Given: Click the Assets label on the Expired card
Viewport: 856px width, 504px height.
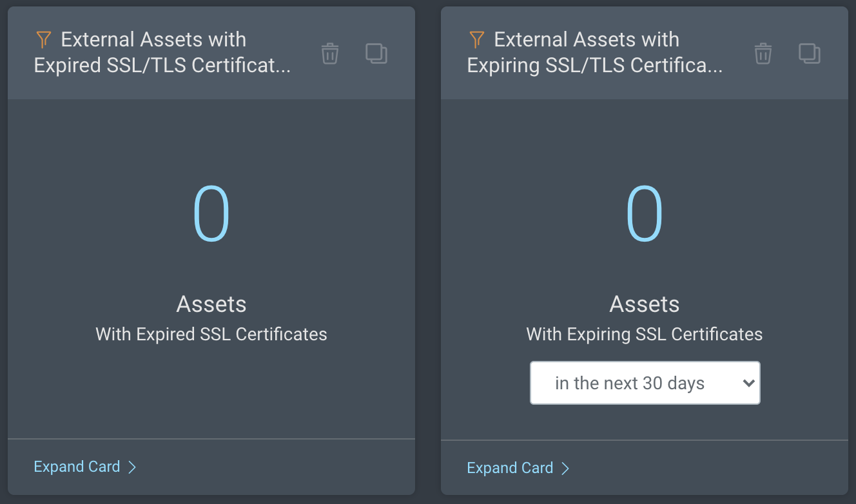Looking at the screenshot, I should (211, 304).
